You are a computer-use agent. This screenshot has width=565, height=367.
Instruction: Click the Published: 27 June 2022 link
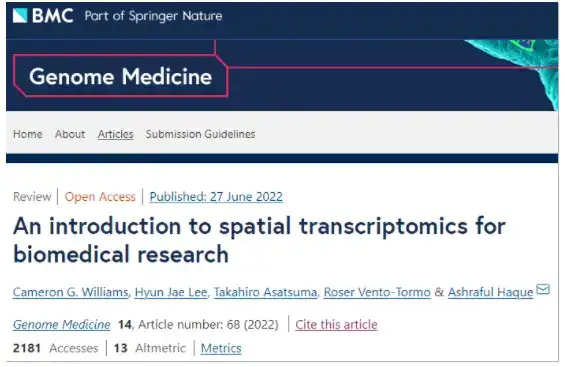pyautogui.click(x=216, y=197)
